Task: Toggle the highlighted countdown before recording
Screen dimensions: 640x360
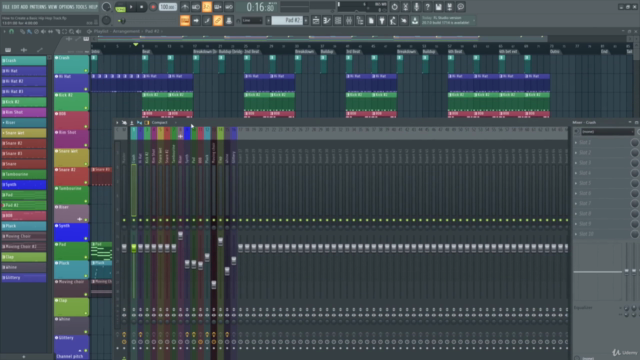Action: pyautogui.click(x=207, y=7)
